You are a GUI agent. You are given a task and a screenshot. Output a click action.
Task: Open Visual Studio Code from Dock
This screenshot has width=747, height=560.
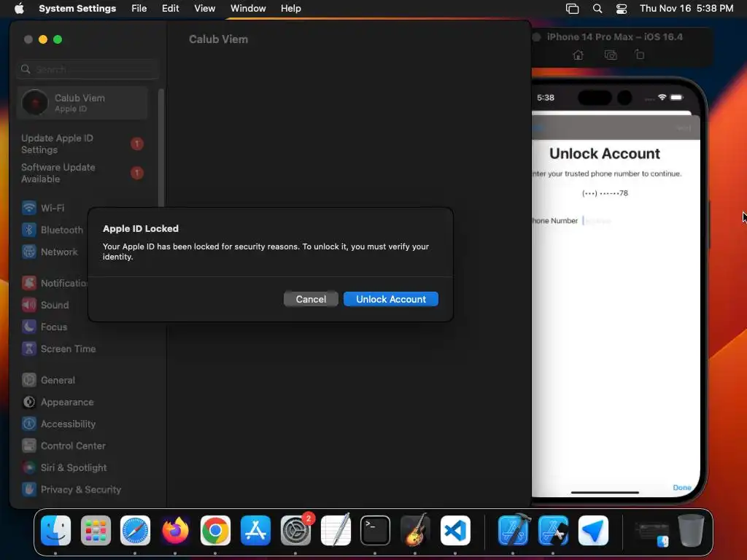pyautogui.click(x=455, y=531)
